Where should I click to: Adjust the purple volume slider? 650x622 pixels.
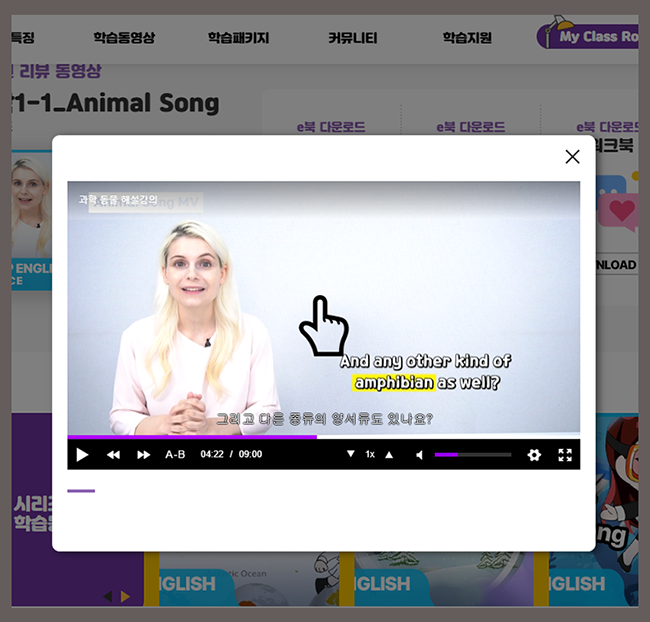472,455
